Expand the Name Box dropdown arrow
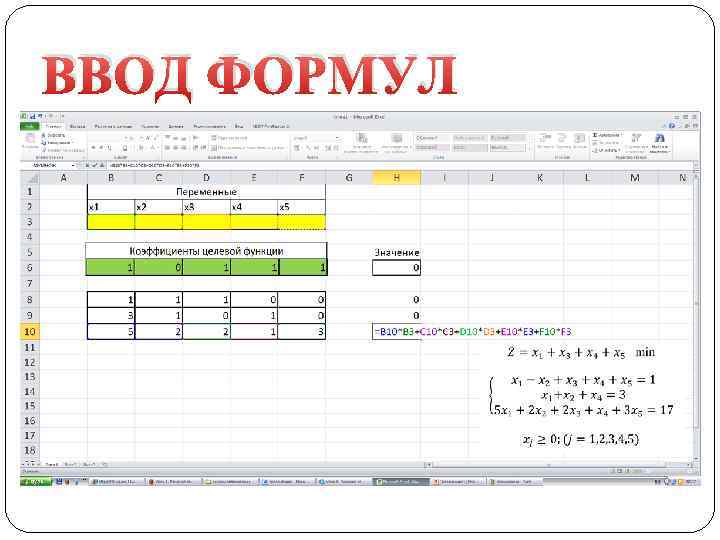The height and width of the screenshot is (540, 720). point(73,165)
